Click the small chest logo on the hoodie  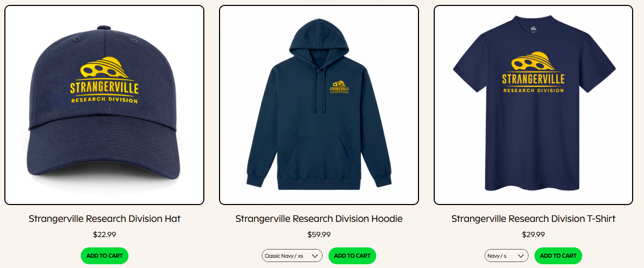340,87
